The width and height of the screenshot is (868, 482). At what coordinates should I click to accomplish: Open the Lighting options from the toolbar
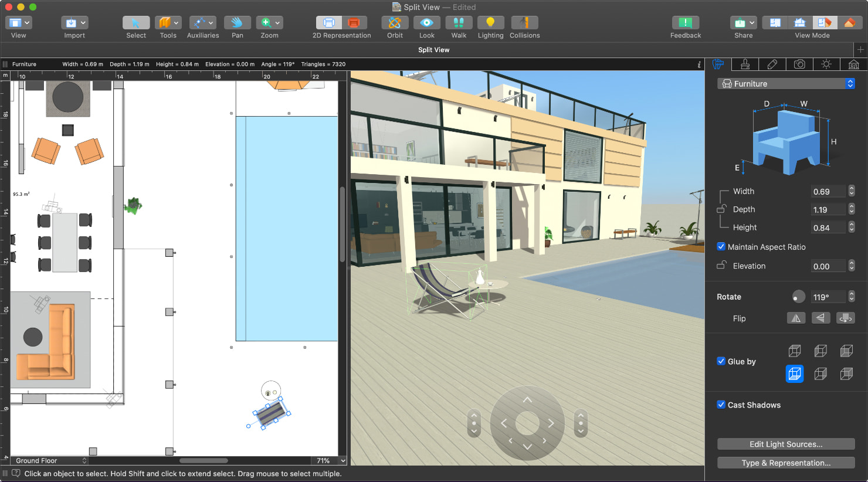490,22
